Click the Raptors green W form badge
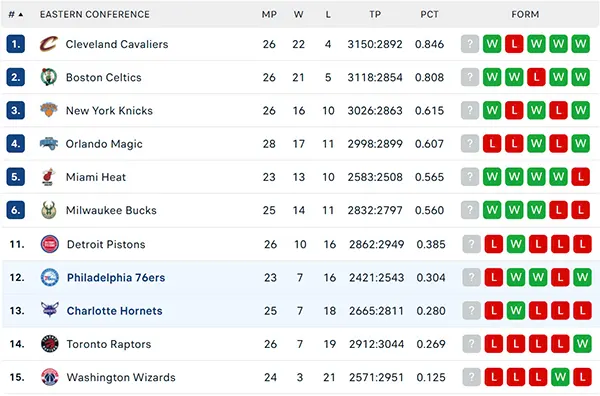Image resolution: width=600 pixels, height=396 pixels. click(582, 344)
